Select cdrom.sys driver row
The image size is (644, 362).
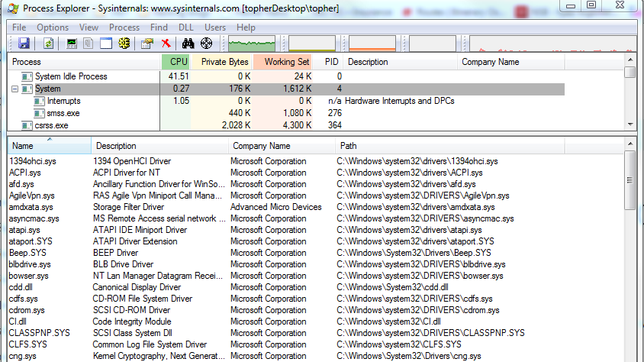(x=286, y=310)
